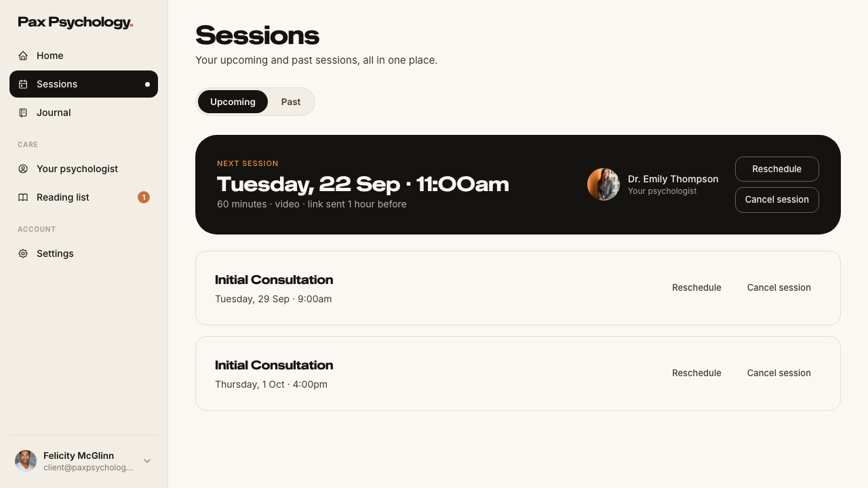Reschedule the 29 Sep Initial Consultation
Viewport: 868px width, 488px height.
[x=696, y=287]
